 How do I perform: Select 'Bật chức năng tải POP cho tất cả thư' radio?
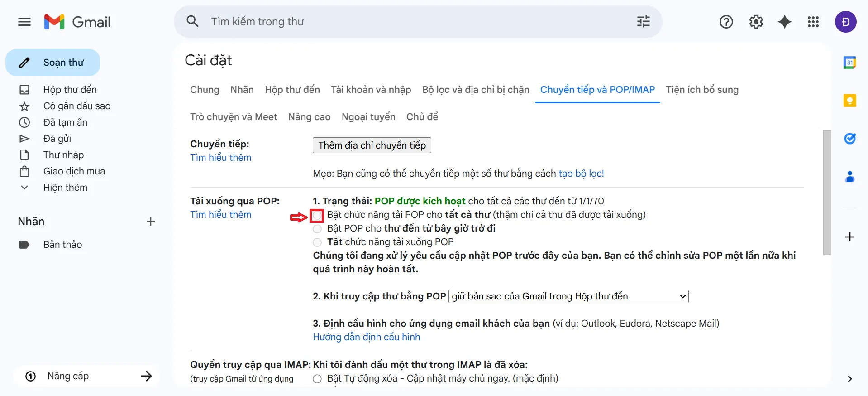click(317, 215)
